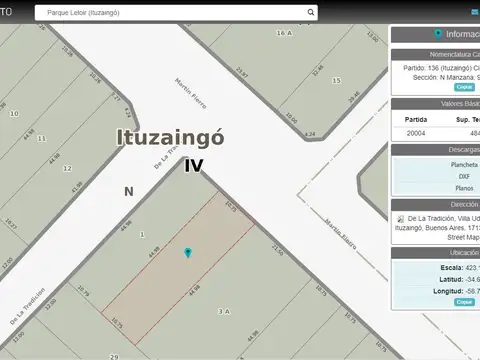
Task: Click the Latitud label
Action: pyautogui.click(x=451, y=279)
